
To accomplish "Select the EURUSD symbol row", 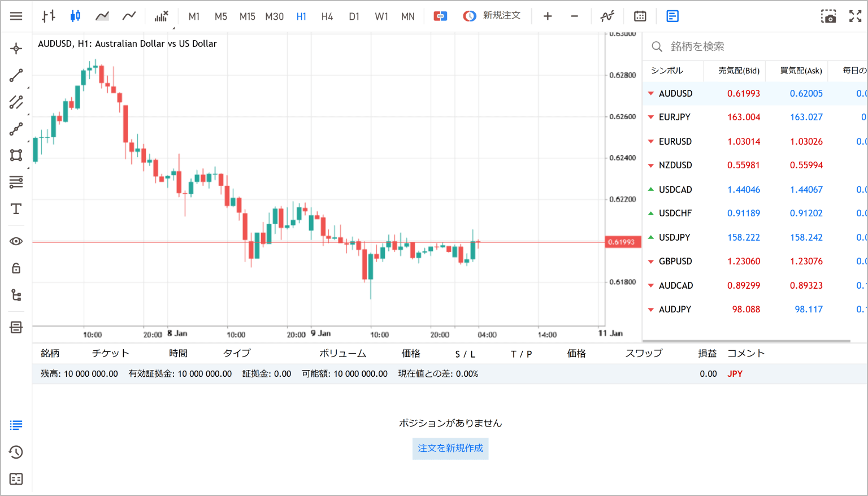I will pyautogui.click(x=755, y=141).
